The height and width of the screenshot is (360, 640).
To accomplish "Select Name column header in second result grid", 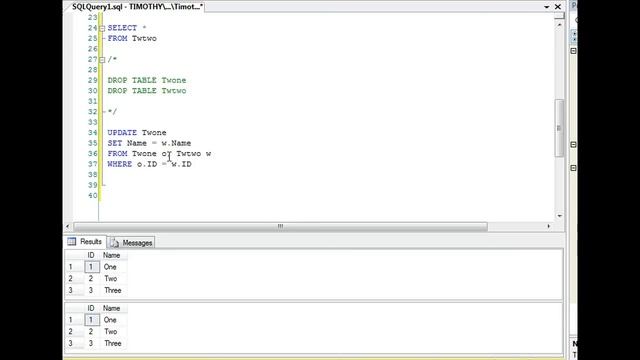I will (111, 308).
